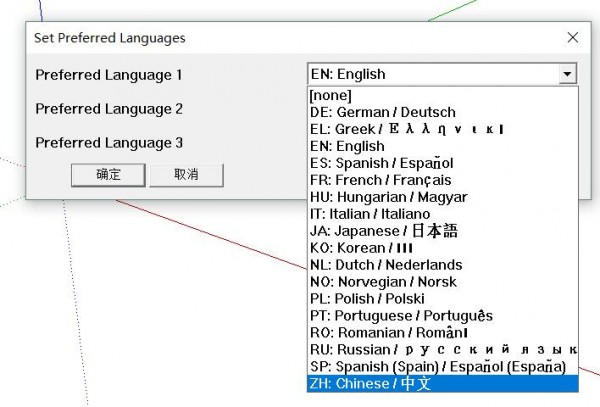Select the [none] language option

tap(331, 95)
